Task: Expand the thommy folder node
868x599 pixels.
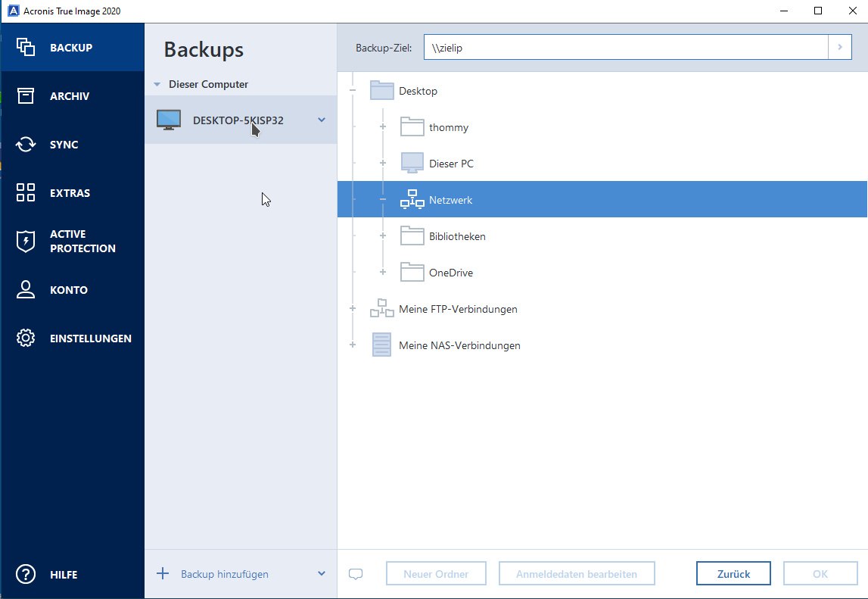Action: pos(383,126)
